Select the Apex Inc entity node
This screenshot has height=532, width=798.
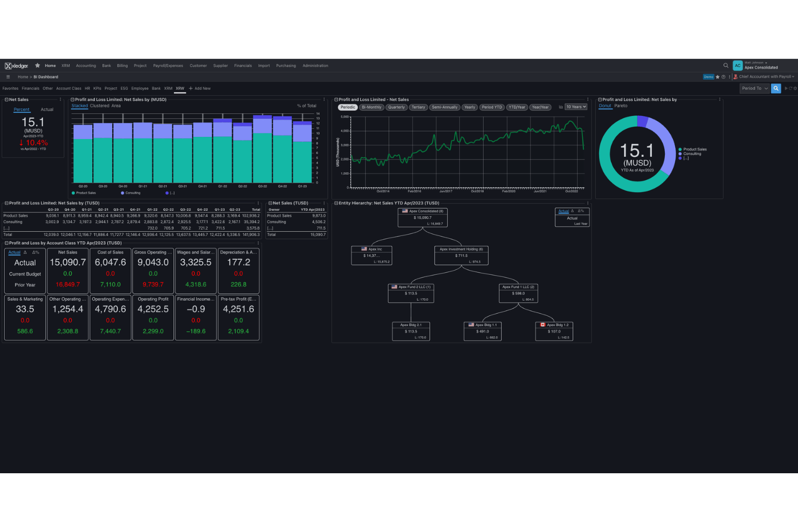tap(372, 255)
